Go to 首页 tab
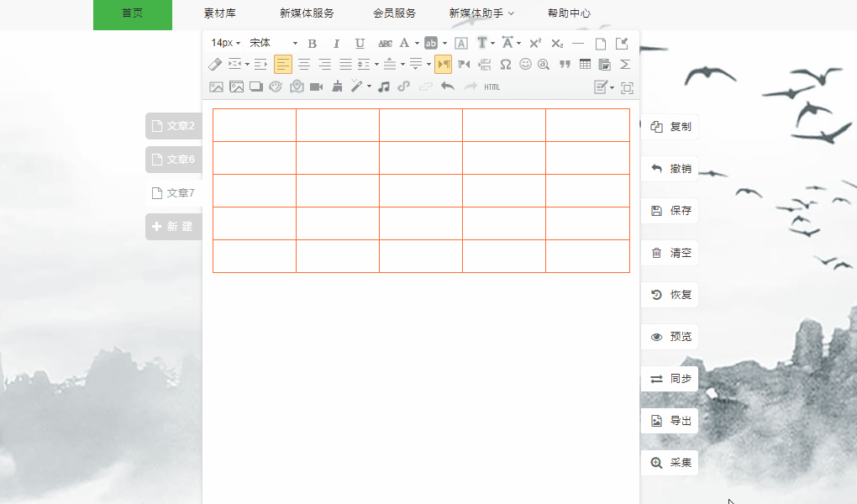The image size is (857, 504). (132, 13)
